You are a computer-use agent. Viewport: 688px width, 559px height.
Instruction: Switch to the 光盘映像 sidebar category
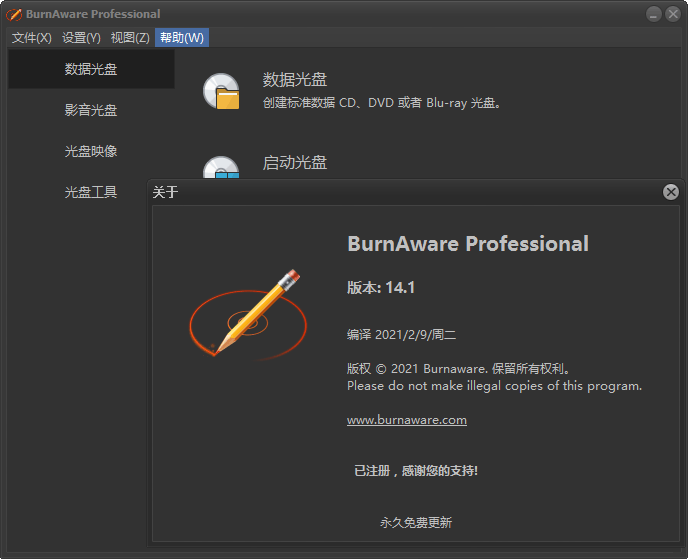tap(91, 151)
